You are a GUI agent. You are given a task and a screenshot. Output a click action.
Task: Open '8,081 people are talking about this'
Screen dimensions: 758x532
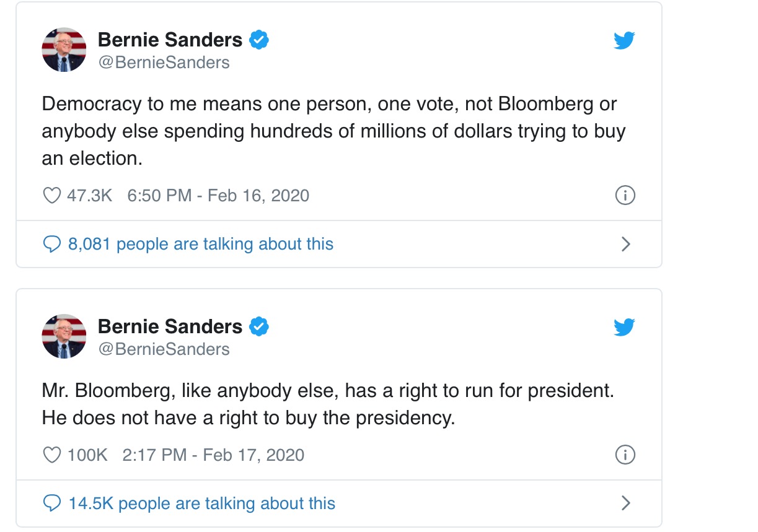pyautogui.click(x=201, y=244)
